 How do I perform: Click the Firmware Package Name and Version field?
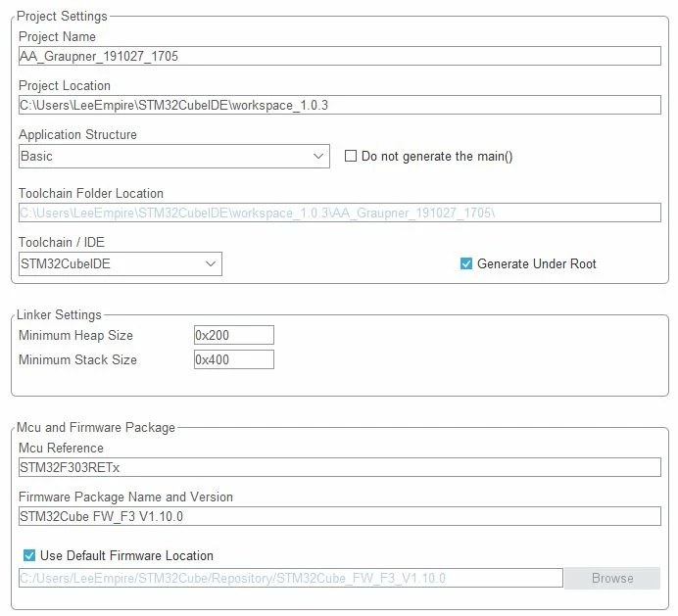click(x=339, y=516)
